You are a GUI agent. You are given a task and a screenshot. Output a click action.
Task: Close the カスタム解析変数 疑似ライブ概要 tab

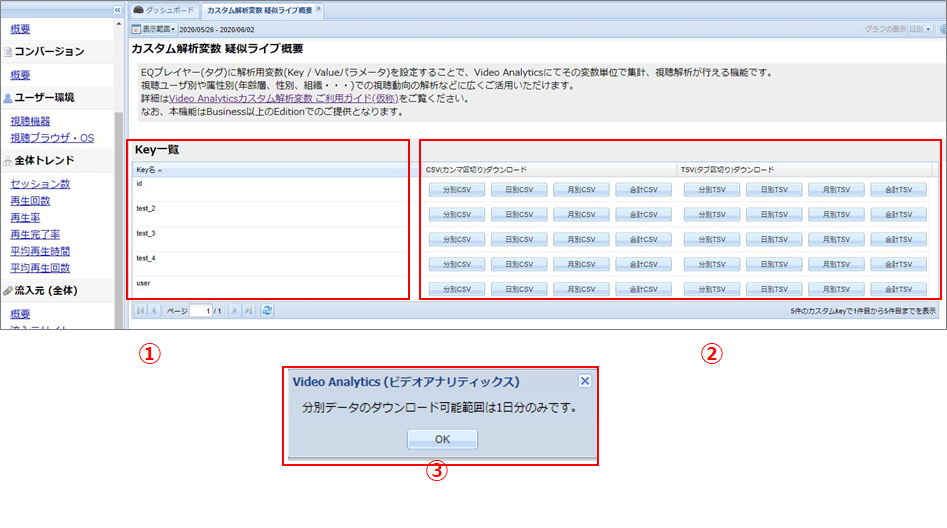tap(318, 9)
